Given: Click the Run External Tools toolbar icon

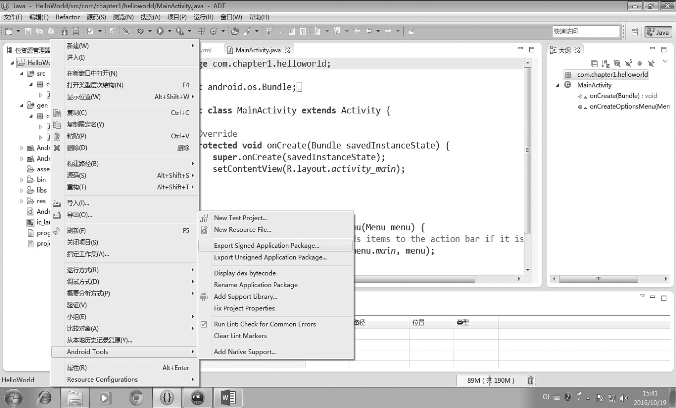Looking at the screenshot, I should (x=179, y=31).
